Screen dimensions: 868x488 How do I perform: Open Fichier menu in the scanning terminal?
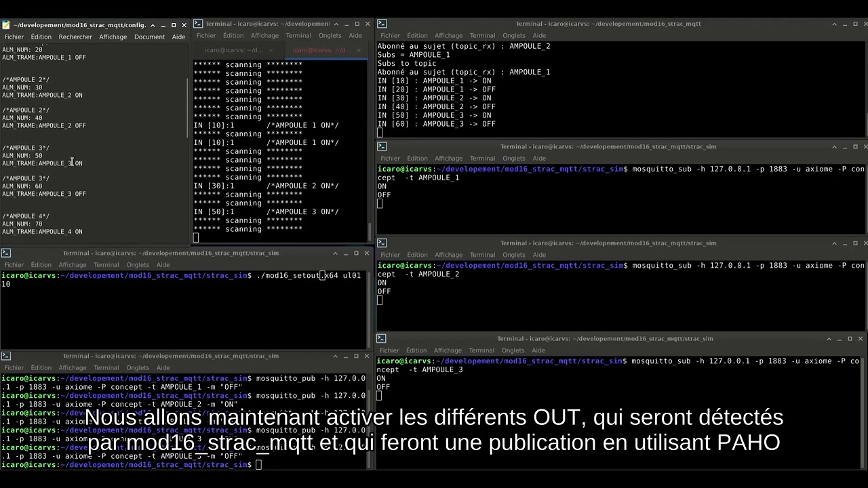coord(206,35)
